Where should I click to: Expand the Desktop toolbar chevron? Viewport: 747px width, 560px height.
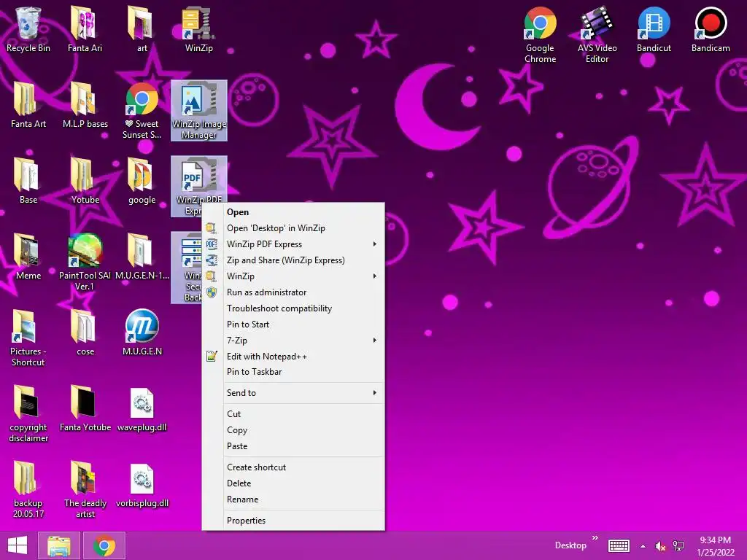(595, 538)
